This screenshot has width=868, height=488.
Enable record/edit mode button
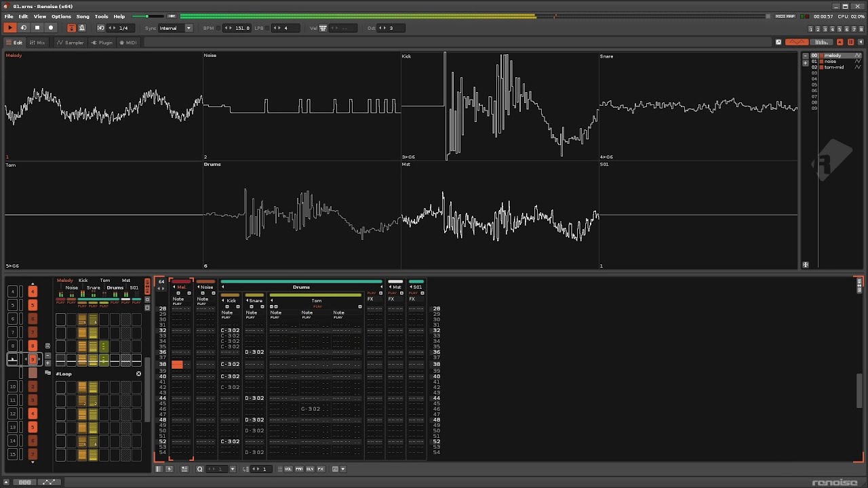[51, 28]
